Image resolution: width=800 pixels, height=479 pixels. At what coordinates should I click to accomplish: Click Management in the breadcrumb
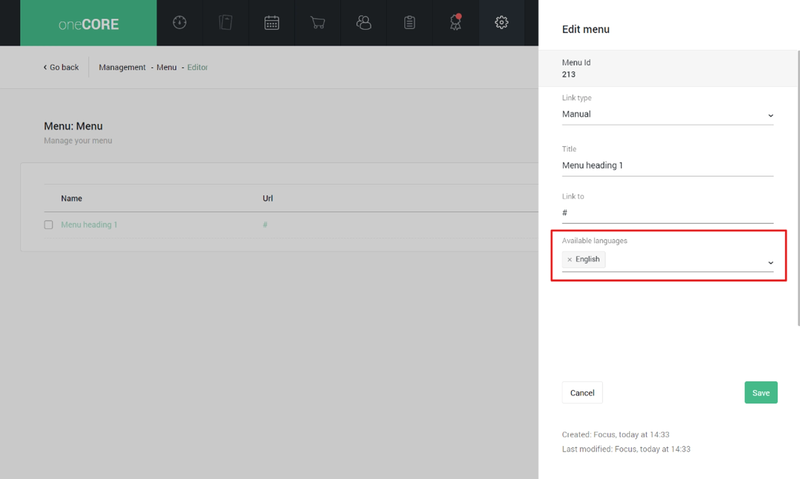click(x=122, y=68)
